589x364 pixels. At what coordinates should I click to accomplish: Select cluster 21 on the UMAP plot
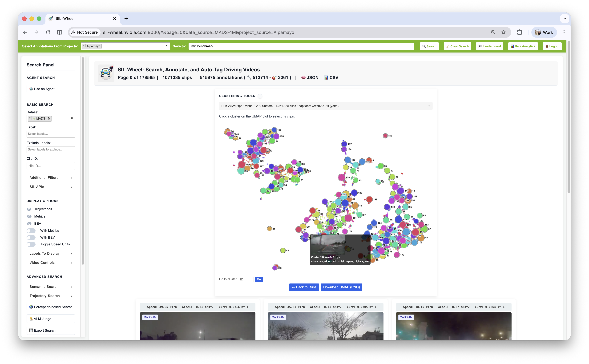269,228
